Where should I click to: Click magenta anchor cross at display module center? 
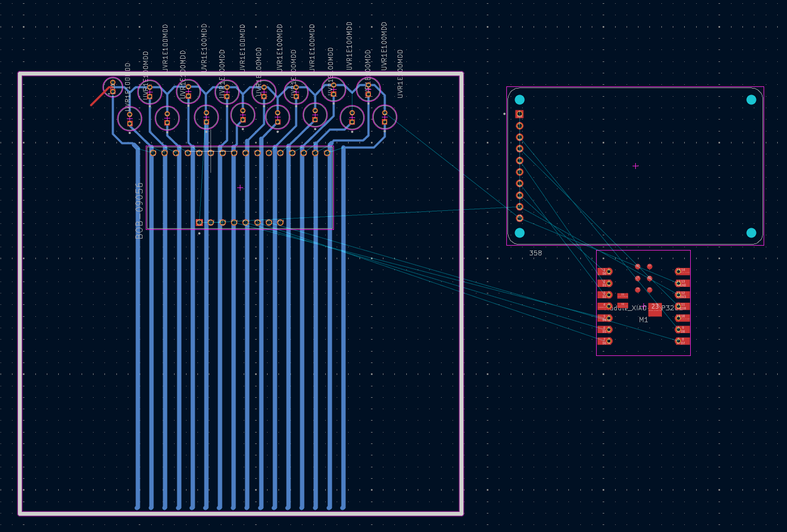click(x=635, y=166)
